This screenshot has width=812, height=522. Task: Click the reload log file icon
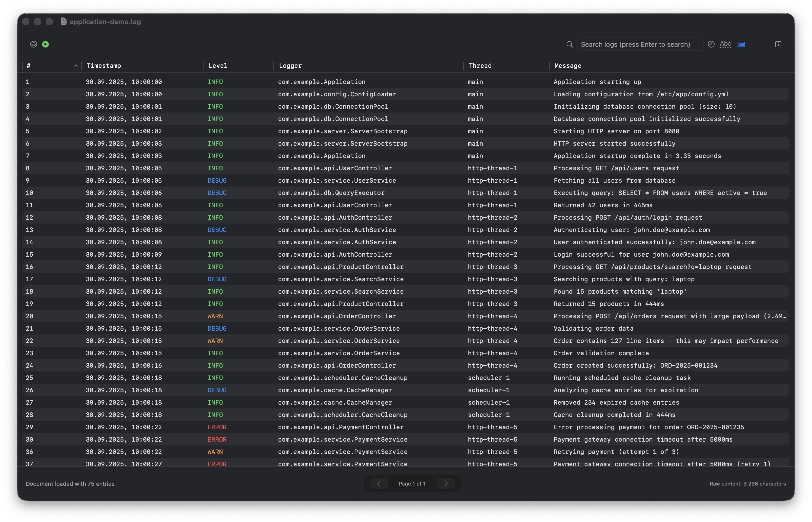coord(34,44)
